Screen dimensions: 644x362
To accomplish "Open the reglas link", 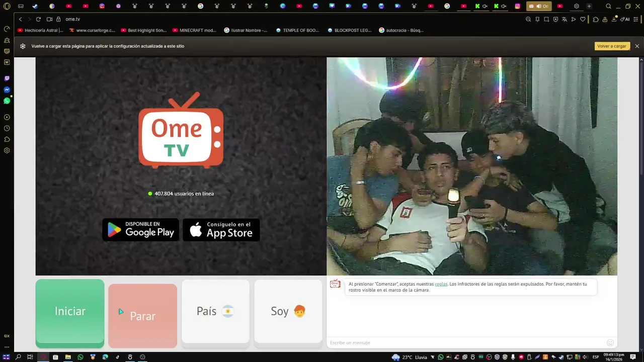I will (441, 284).
